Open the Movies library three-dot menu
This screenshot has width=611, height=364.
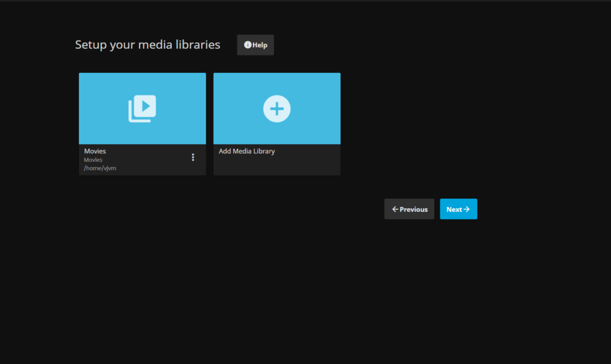click(x=193, y=157)
